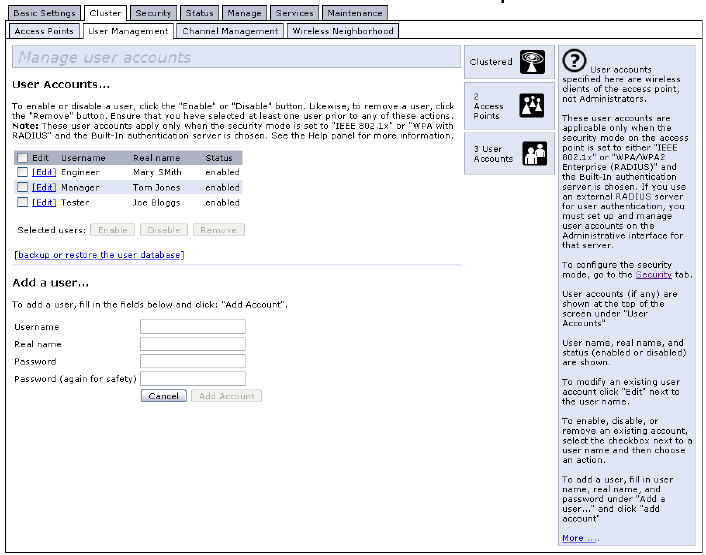706x555 pixels.
Task: Open the Security main tab
Action: (153, 13)
